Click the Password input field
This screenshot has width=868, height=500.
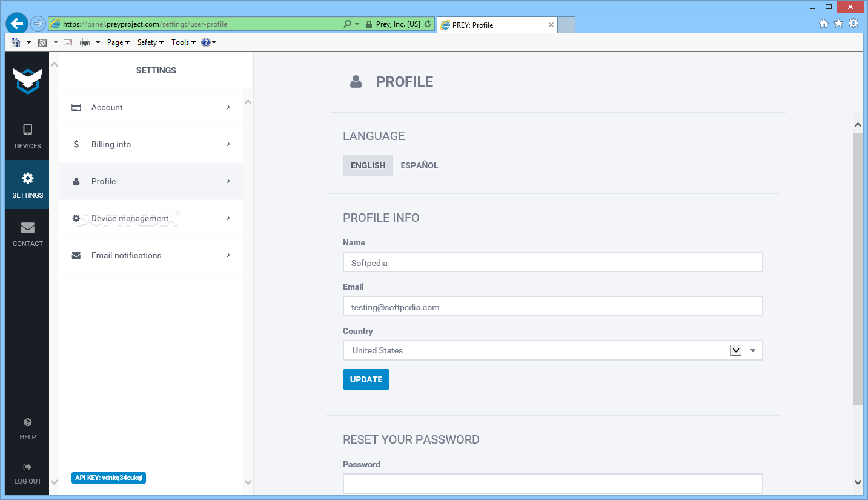552,484
